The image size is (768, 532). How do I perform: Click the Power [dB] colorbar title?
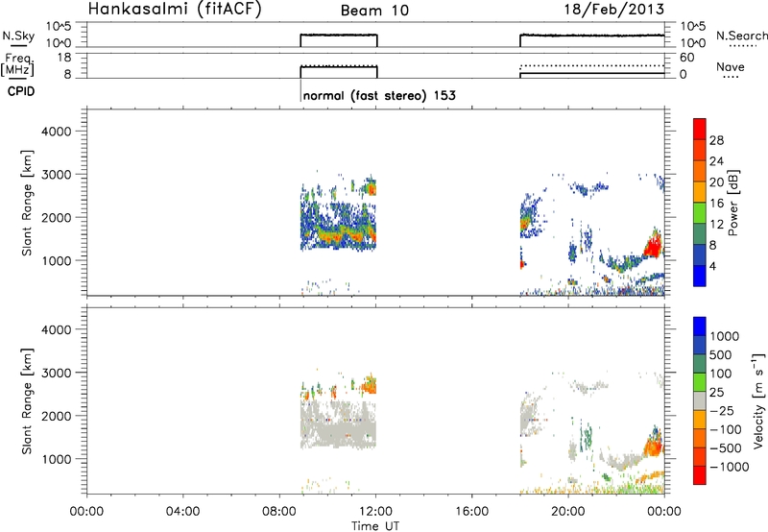(732, 203)
